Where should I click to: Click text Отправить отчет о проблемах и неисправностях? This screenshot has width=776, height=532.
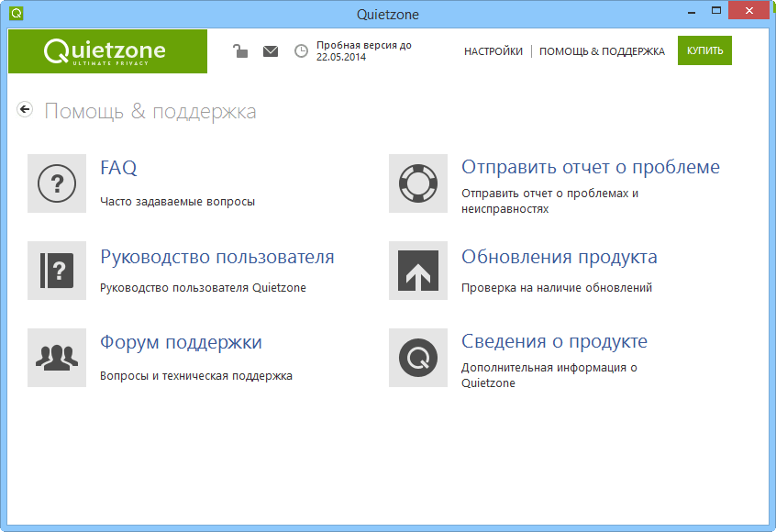549,201
